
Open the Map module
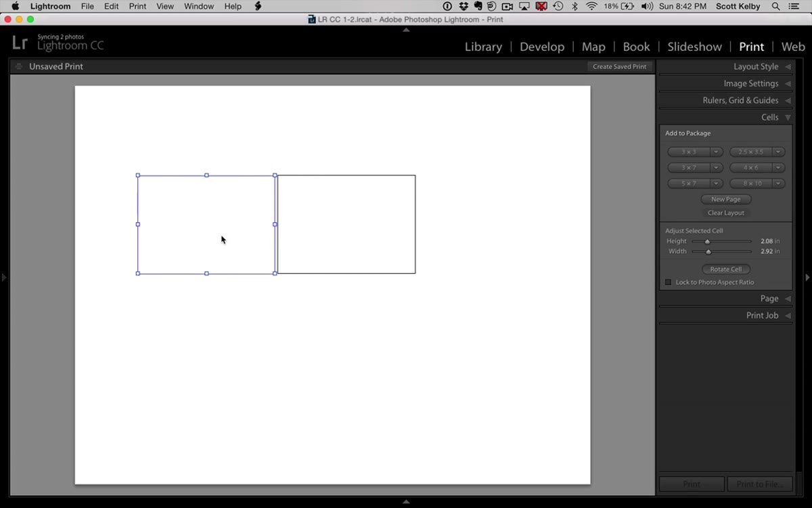pyautogui.click(x=593, y=47)
